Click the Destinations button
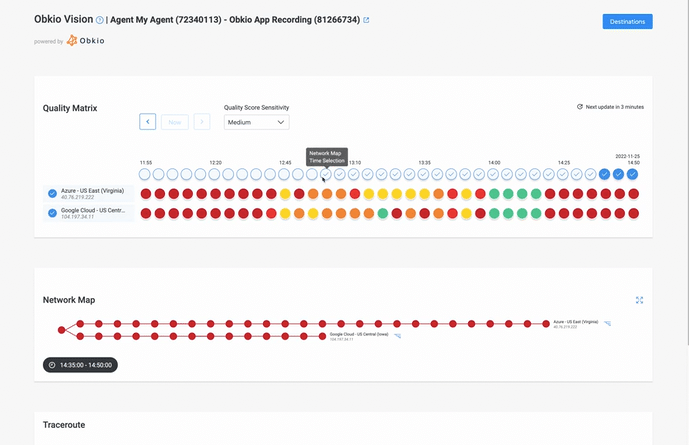 tap(627, 21)
